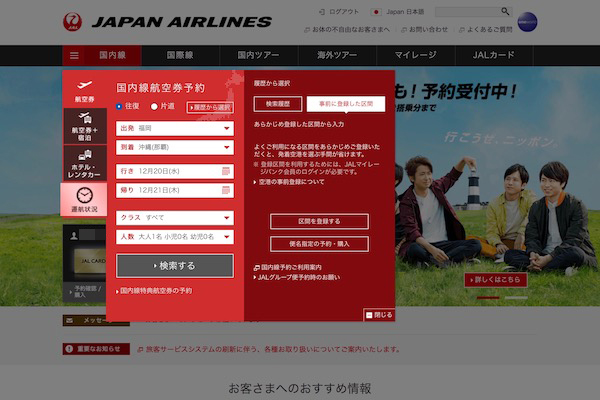
Task: Open the 出発 departure airport dropdown
Action: pyautogui.click(x=175, y=128)
